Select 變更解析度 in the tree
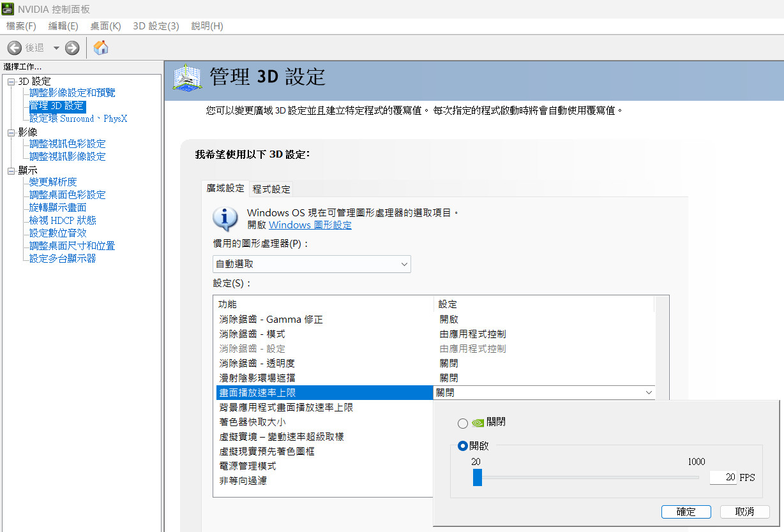This screenshot has height=532, width=784. coord(53,182)
